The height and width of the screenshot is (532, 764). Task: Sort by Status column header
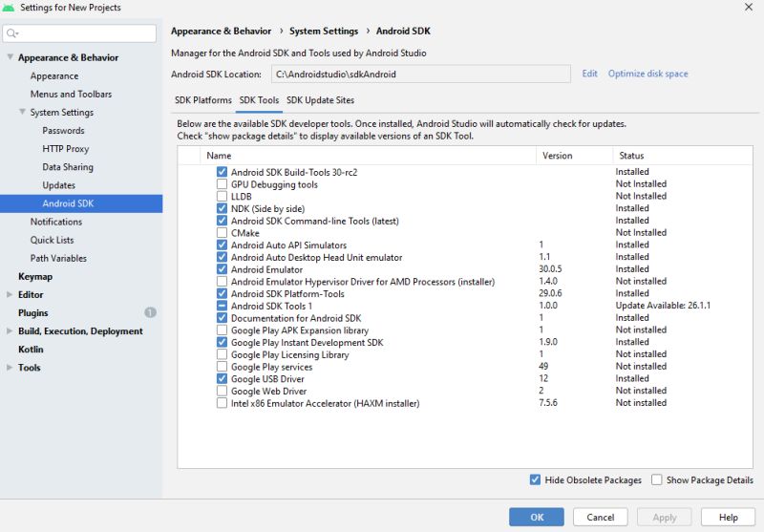tap(683, 156)
